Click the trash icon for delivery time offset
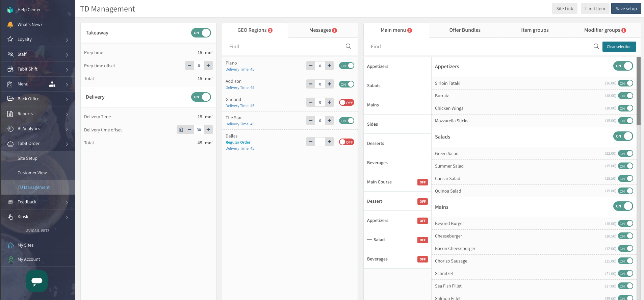 point(181,130)
